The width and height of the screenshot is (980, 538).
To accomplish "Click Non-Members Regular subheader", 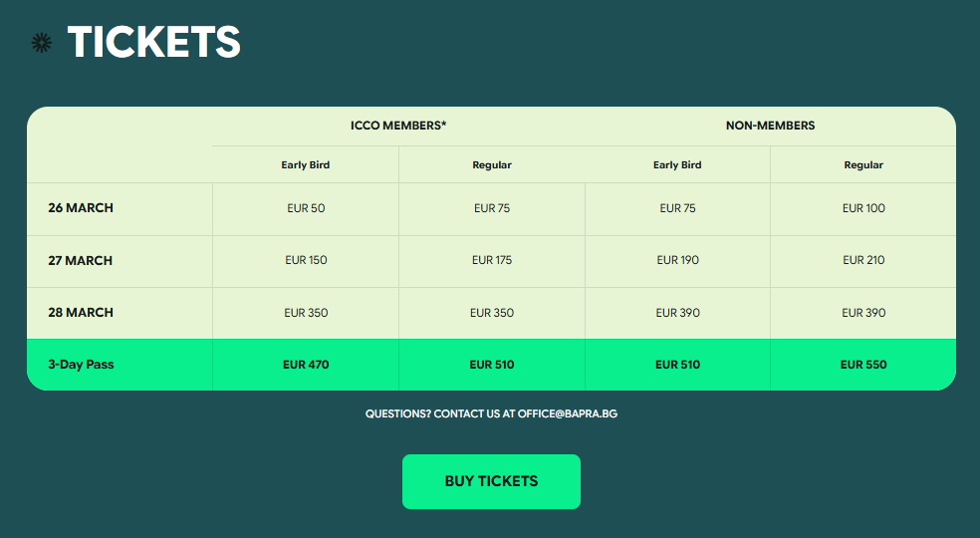I will (x=863, y=165).
